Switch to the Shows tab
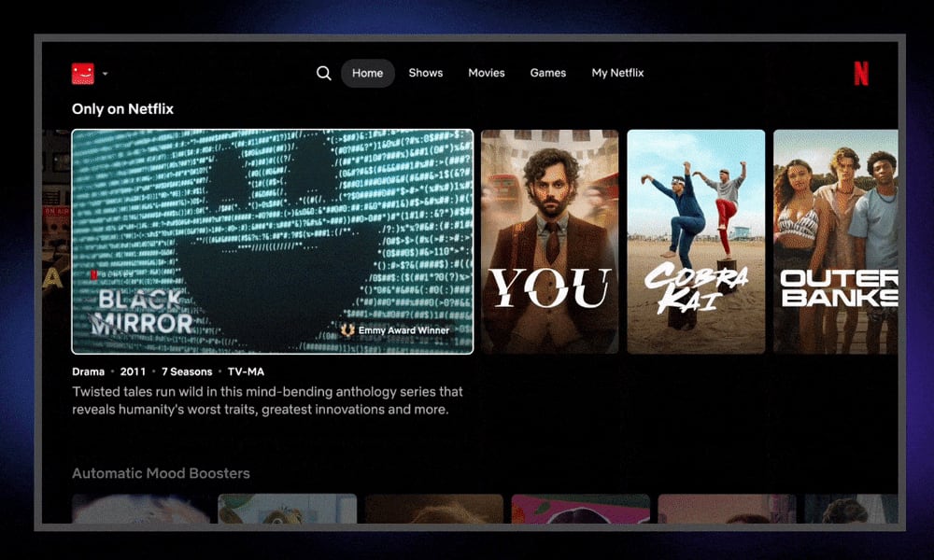The height and width of the screenshot is (560, 934). point(425,73)
